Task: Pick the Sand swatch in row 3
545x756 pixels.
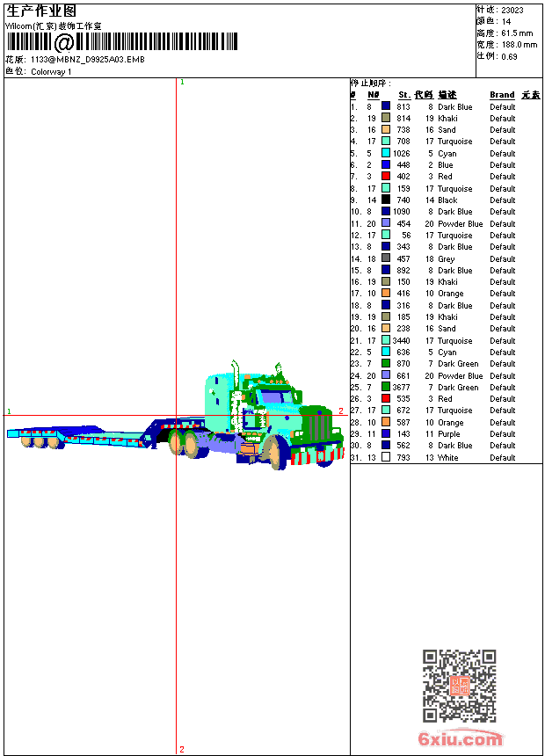Action: coord(386,129)
